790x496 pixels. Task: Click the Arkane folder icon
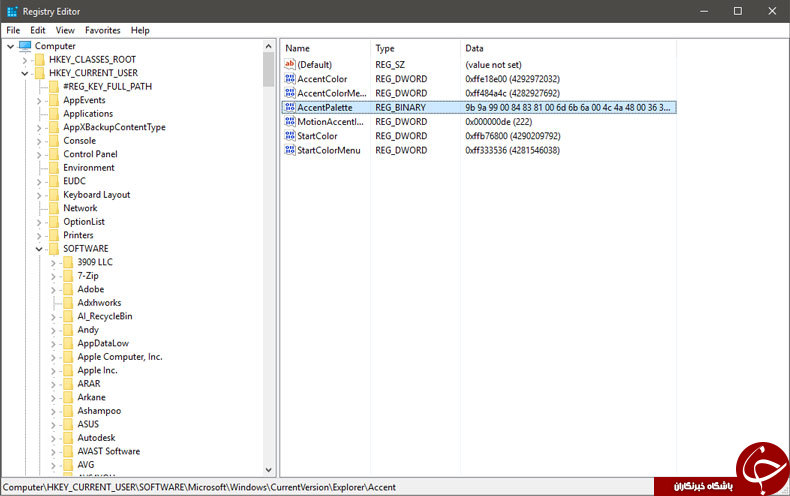pos(68,397)
